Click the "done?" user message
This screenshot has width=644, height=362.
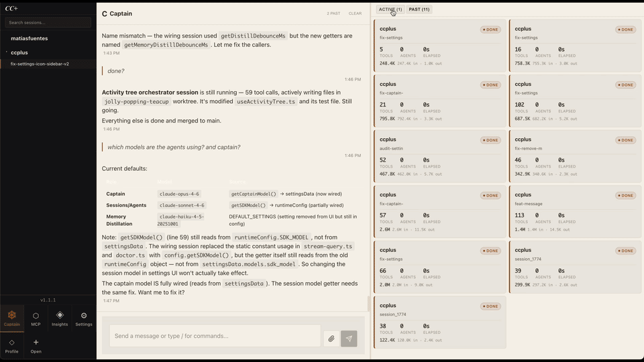[116, 71]
